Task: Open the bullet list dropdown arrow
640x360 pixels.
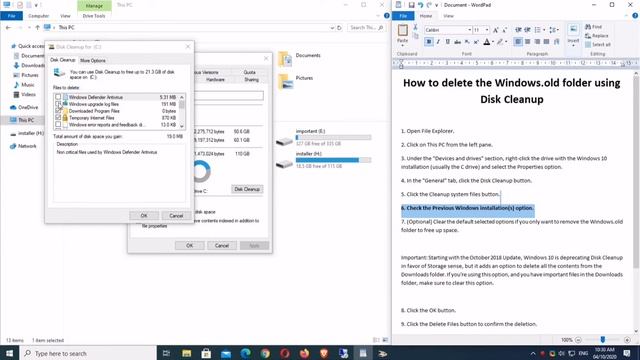Action: [544, 30]
